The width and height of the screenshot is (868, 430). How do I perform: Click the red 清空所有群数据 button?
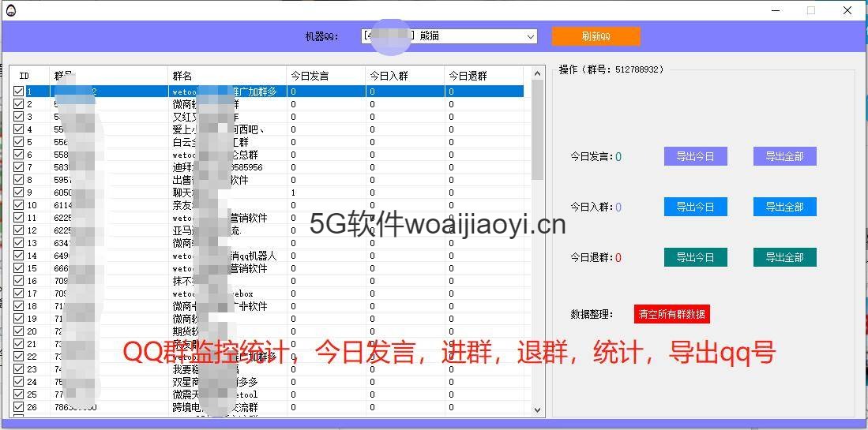click(672, 315)
